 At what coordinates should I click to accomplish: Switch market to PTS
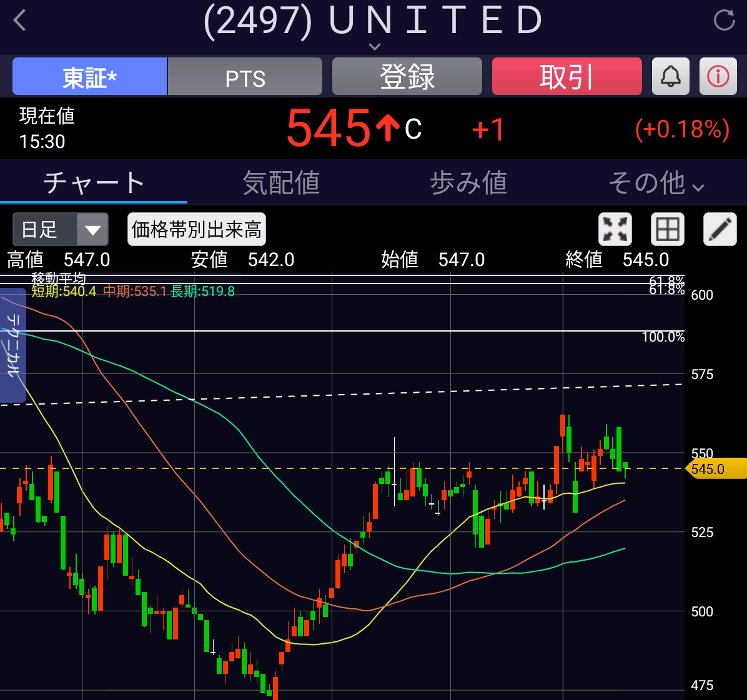pyautogui.click(x=245, y=77)
